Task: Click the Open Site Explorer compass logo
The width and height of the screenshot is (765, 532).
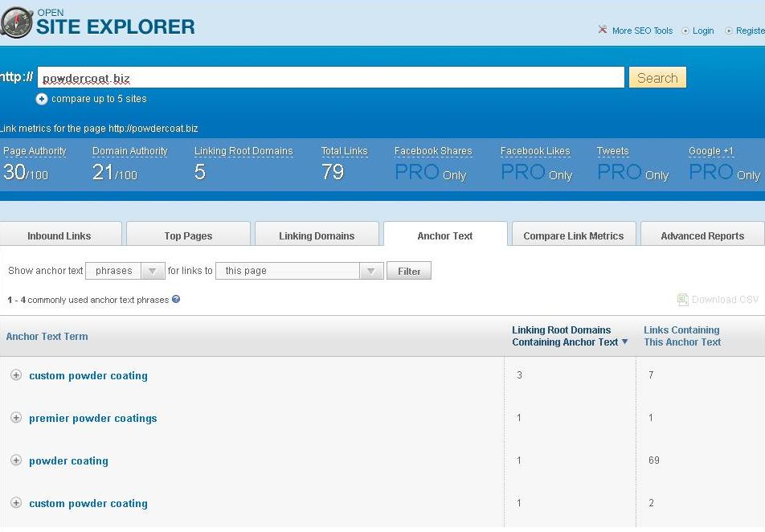Action: [x=17, y=23]
